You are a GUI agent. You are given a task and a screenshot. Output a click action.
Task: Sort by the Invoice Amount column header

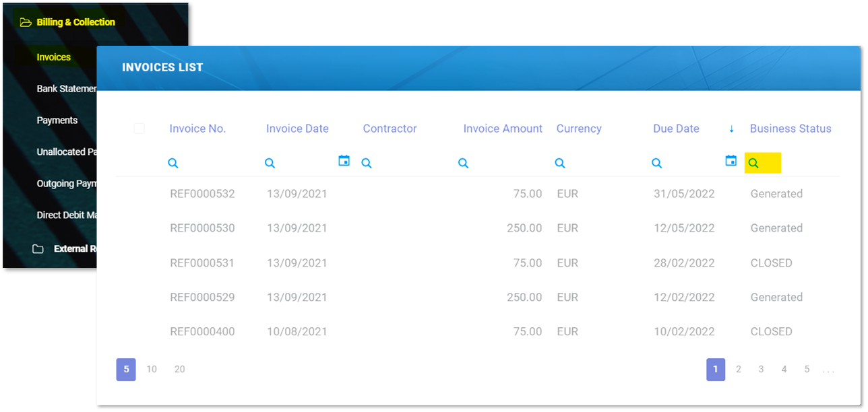[503, 129]
